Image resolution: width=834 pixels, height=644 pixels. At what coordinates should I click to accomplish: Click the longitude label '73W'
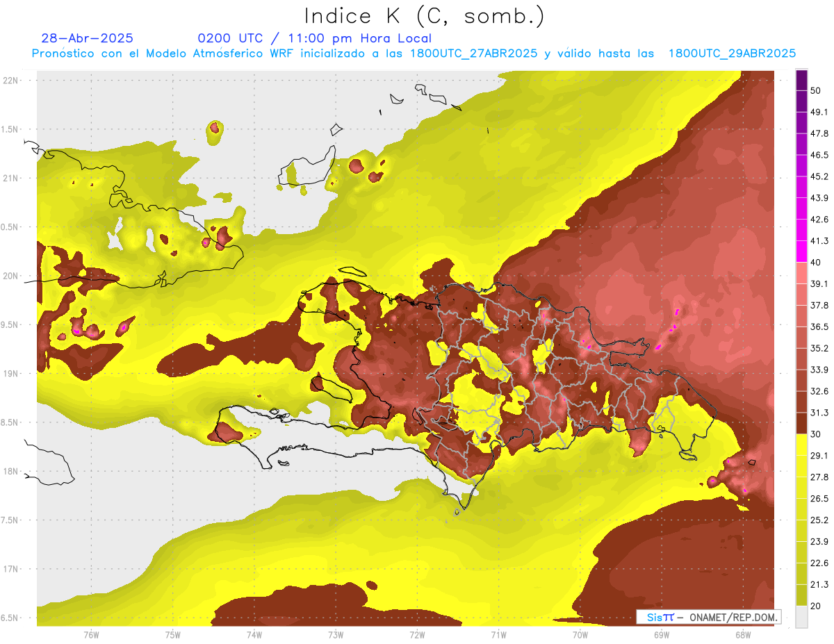pyautogui.click(x=336, y=635)
